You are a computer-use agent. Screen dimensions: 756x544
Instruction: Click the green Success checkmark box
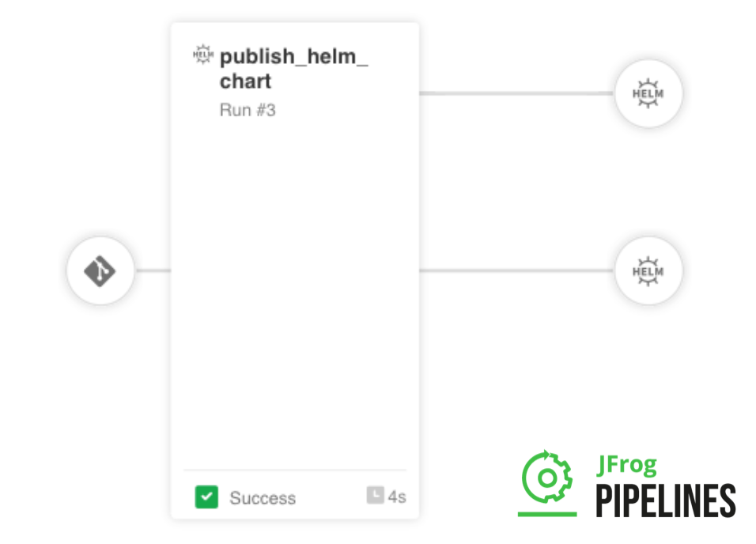pos(206,497)
